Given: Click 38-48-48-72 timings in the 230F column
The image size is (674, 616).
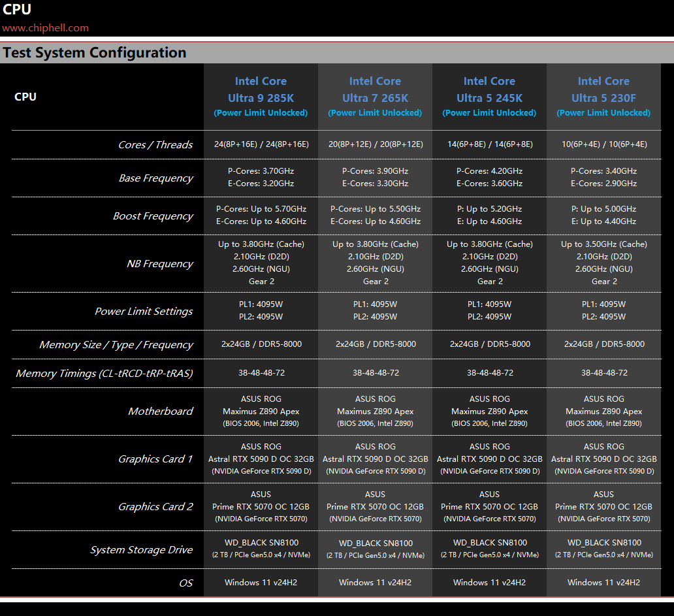Looking at the screenshot, I should [x=604, y=373].
